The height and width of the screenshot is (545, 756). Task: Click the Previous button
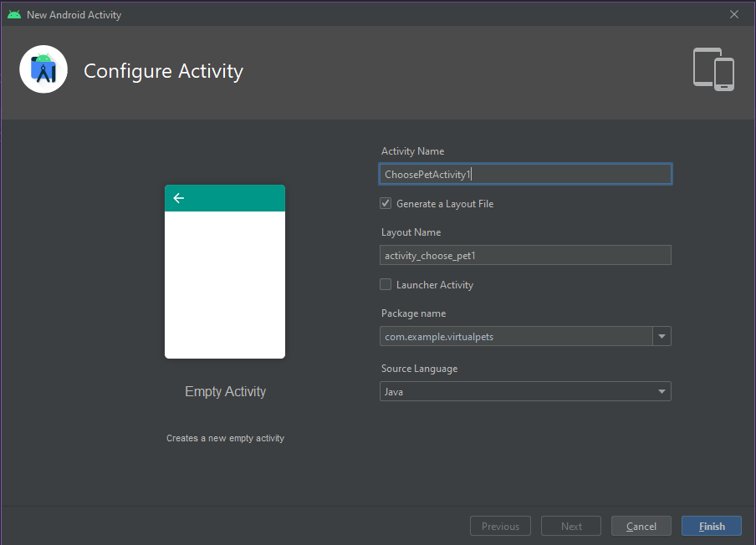click(500, 526)
